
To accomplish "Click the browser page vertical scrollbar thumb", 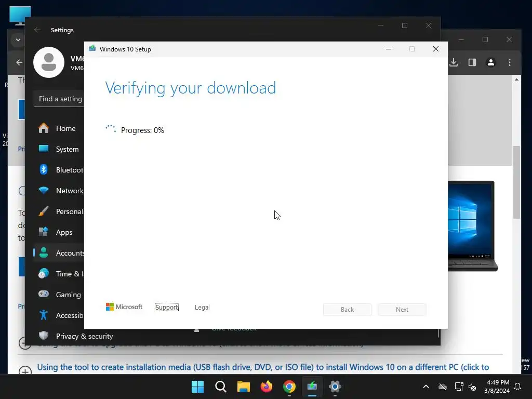I will (x=516, y=182).
